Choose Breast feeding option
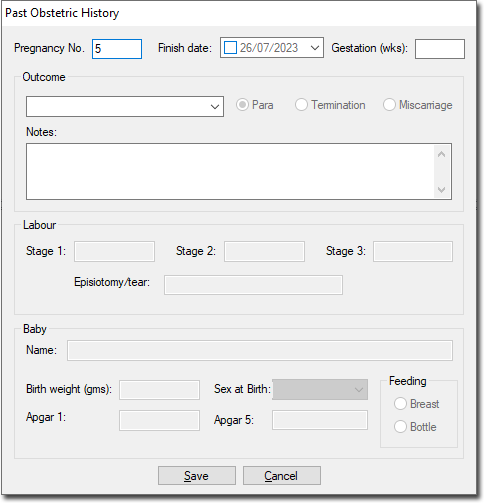485x504 pixels. 400,404
